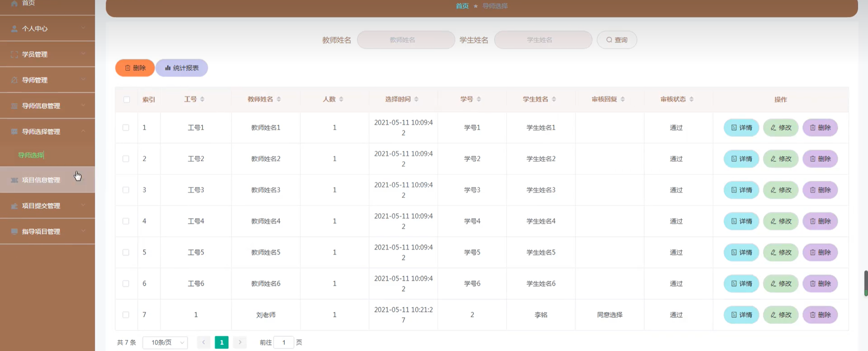Select page 1 in pagination

222,342
